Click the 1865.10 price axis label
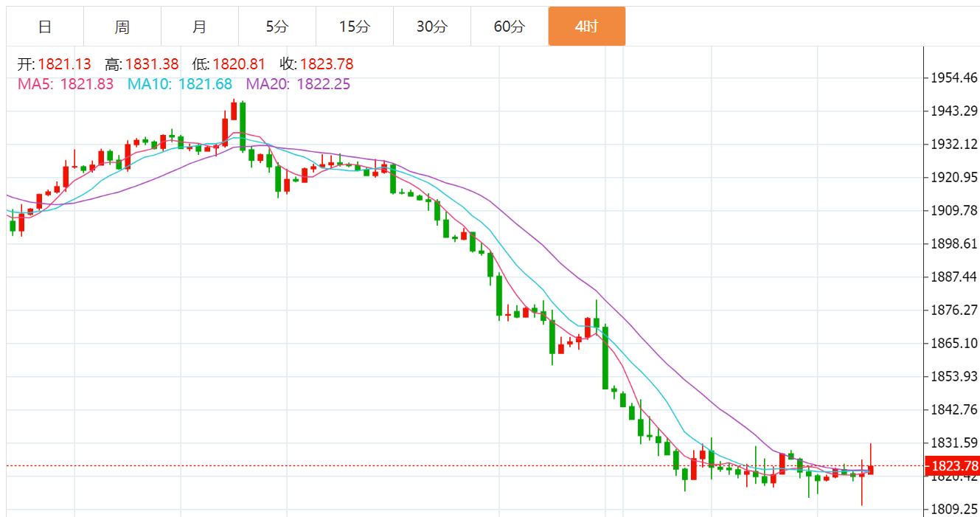The height and width of the screenshot is (517, 980). pos(953,343)
